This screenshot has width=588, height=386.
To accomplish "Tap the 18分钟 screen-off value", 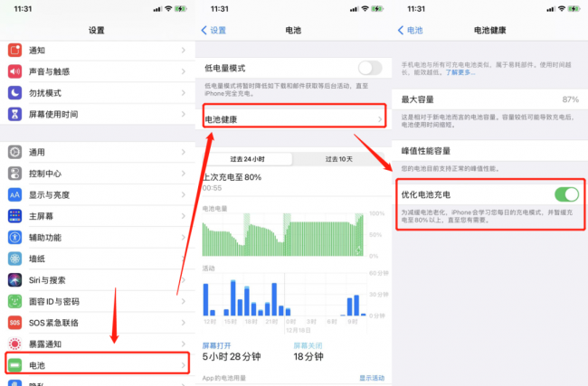I will coord(308,356).
